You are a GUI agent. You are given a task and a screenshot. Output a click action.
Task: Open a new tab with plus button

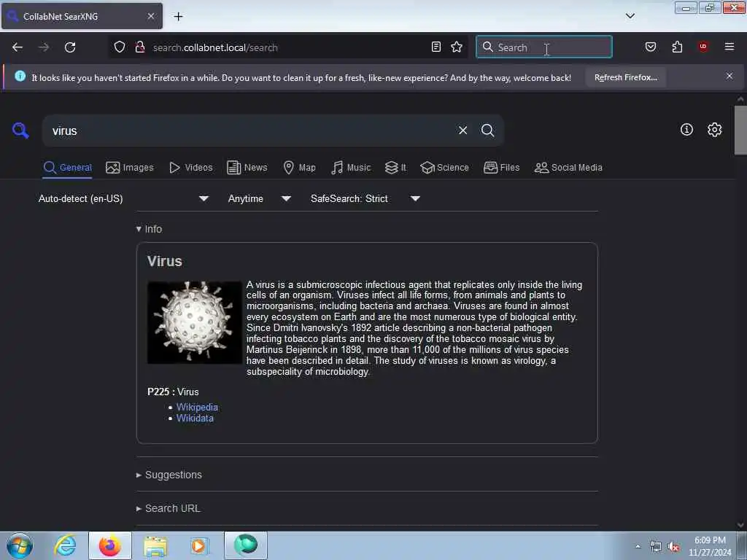[178, 17]
